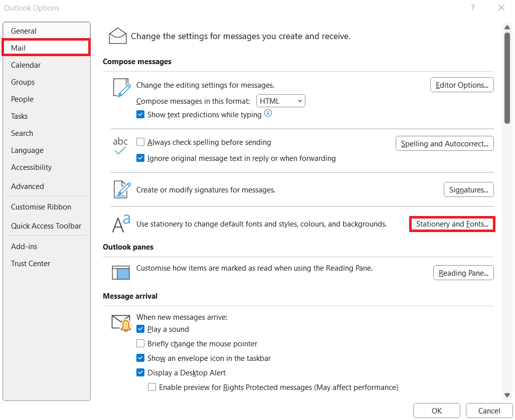
Task: Open Customise Ribbon settings
Action: [46, 207]
